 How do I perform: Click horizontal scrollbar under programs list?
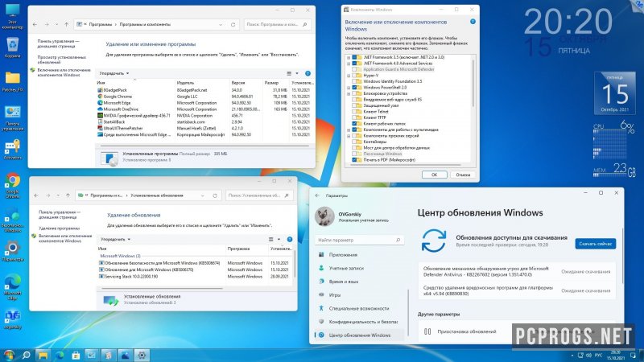click(204, 146)
